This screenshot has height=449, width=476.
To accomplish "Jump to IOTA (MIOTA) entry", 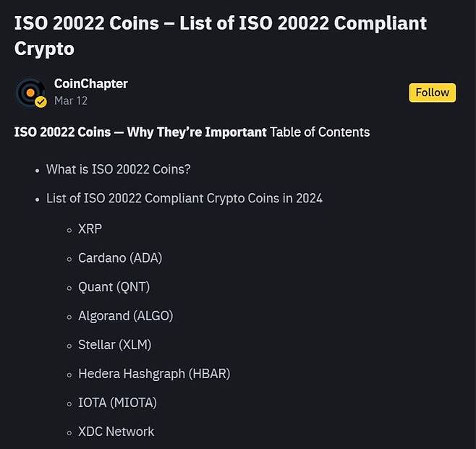I will (117, 403).
